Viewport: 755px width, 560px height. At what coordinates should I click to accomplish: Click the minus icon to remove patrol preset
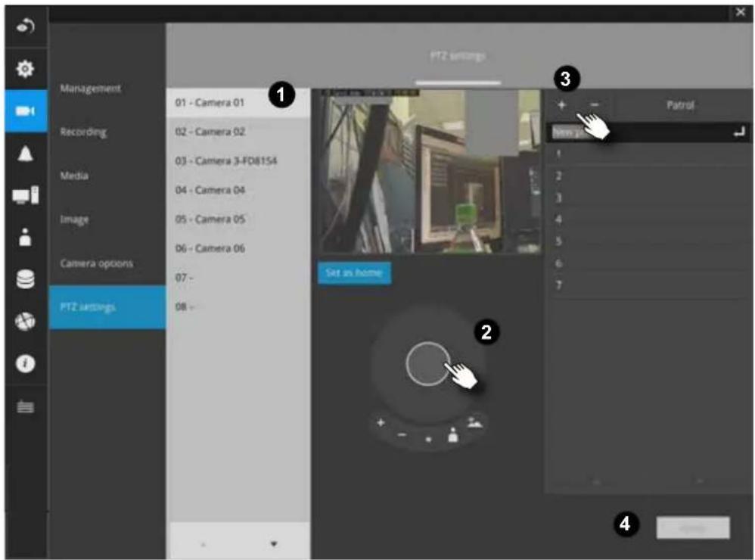594,104
